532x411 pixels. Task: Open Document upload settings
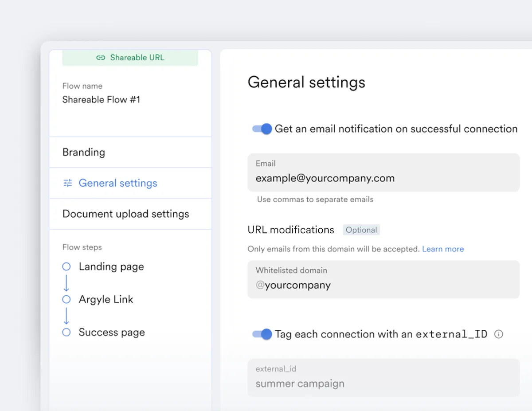click(126, 214)
